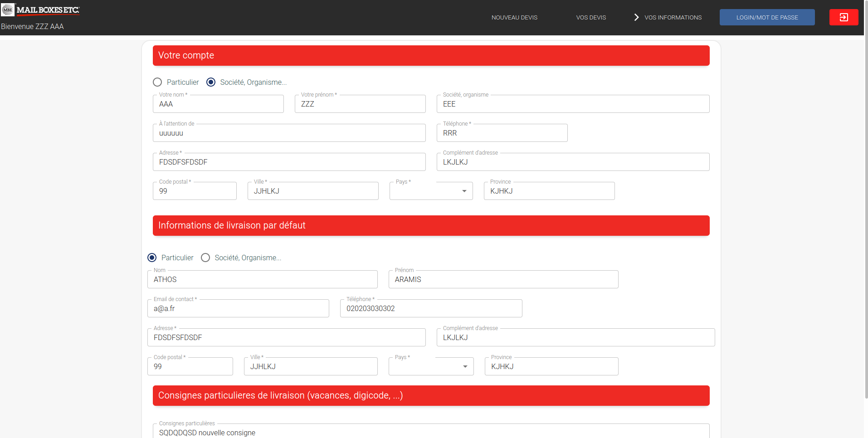Image resolution: width=868 pixels, height=438 pixels.
Task: Focus the delivery Téléphone field
Action: (x=431, y=308)
